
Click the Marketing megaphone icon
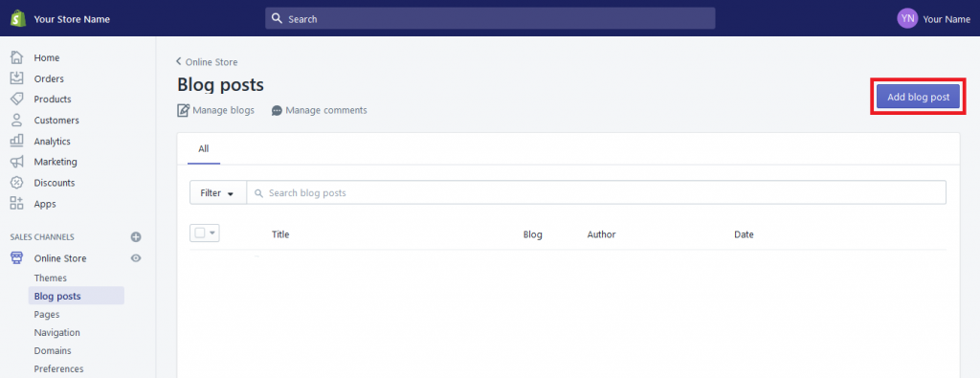coord(17,162)
